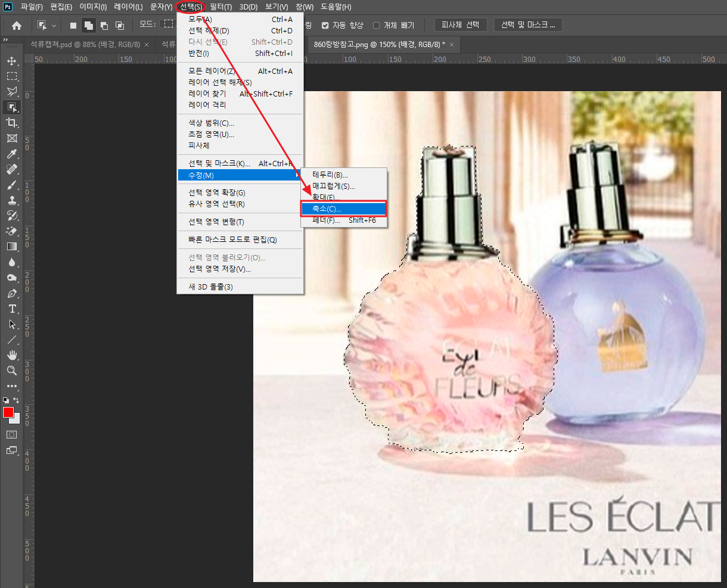
Task: Select the Frame tool
Action: (x=12, y=138)
